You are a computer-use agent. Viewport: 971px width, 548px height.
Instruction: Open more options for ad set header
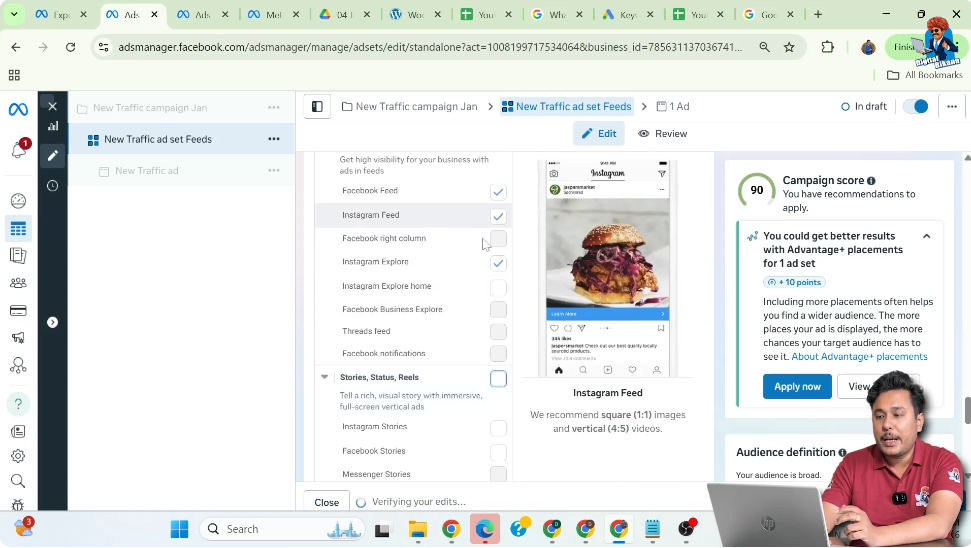click(x=952, y=107)
